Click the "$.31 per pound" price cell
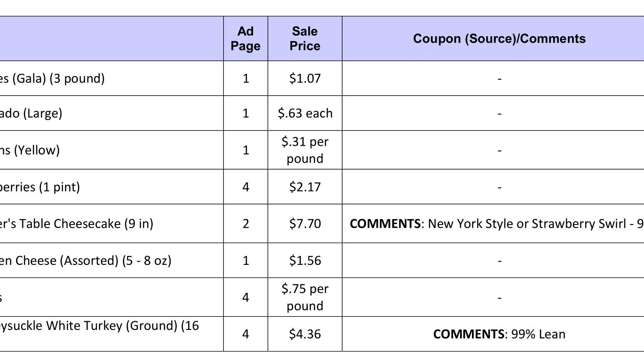Image resolution: width=644 pixels, height=362 pixels. pyautogui.click(x=305, y=150)
